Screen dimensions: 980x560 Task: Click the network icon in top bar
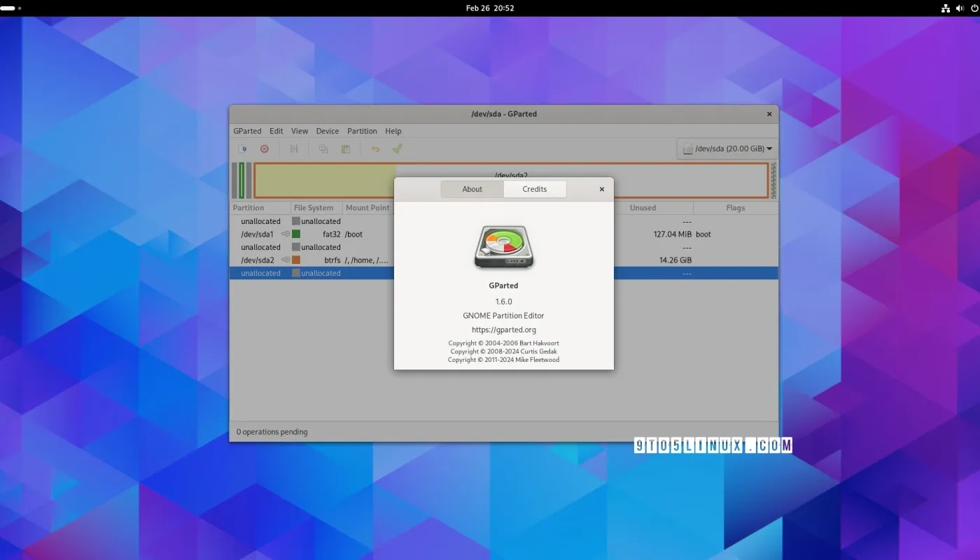(946, 8)
